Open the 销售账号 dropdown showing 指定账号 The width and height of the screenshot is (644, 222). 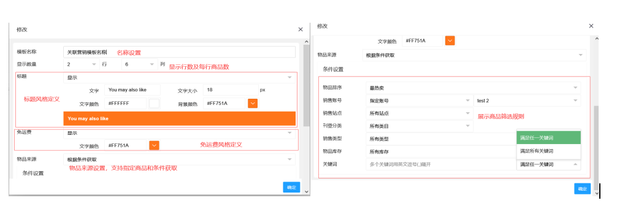(419, 101)
